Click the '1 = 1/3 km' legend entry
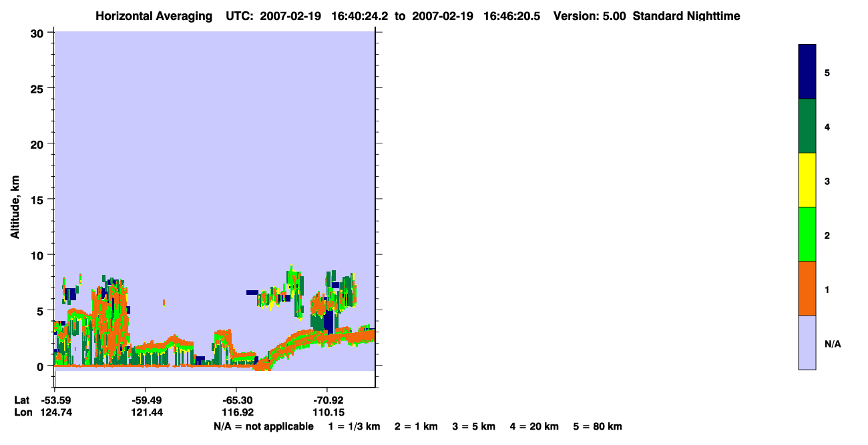This screenshot has width=868, height=445. [354, 426]
